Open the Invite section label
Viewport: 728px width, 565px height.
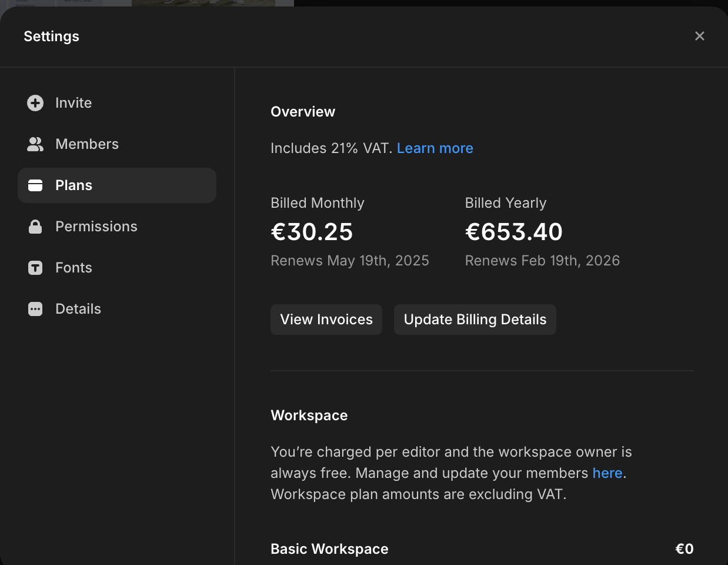74,103
